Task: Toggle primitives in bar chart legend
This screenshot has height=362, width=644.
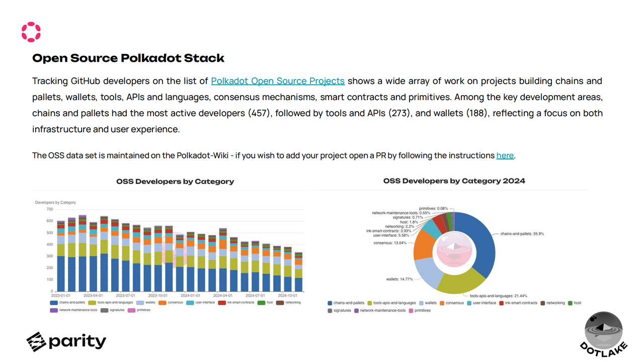Action: pos(139,310)
